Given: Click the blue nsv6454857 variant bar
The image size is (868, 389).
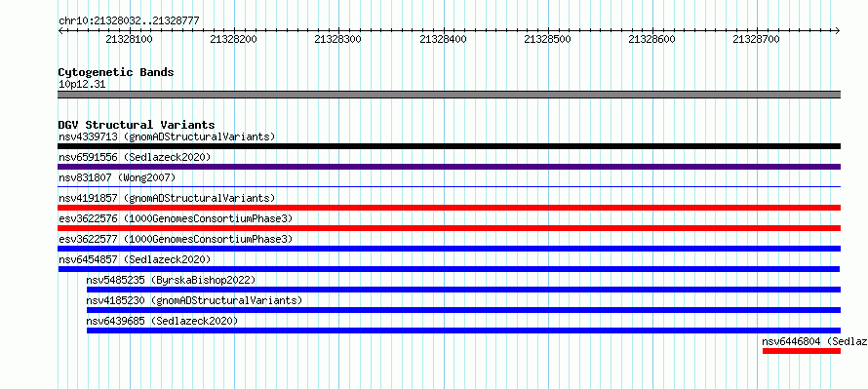Looking at the screenshot, I should (x=449, y=269).
